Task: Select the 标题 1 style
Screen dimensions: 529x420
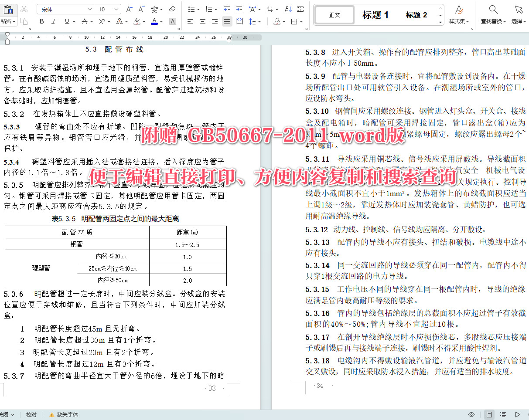Action: (x=375, y=14)
